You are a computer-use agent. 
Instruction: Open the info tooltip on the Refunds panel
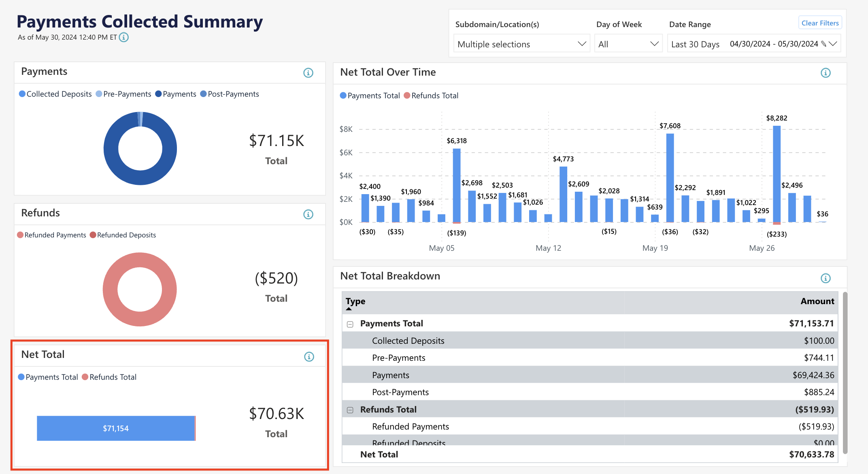[308, 214]
